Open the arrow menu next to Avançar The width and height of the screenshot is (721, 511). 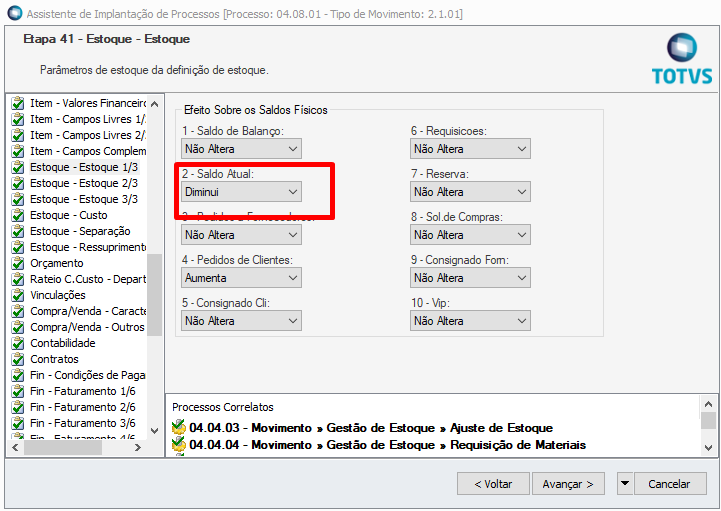[x=624, y=483]
